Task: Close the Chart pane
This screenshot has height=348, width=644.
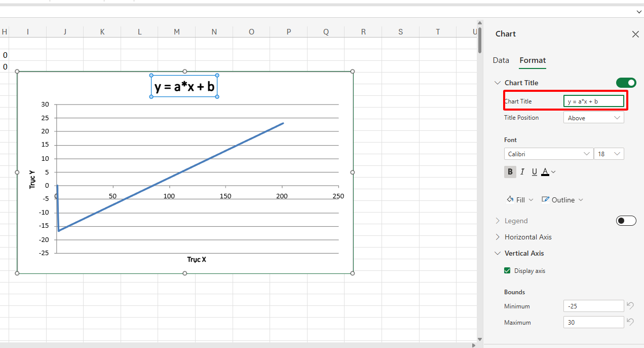Action: (635, 34)
